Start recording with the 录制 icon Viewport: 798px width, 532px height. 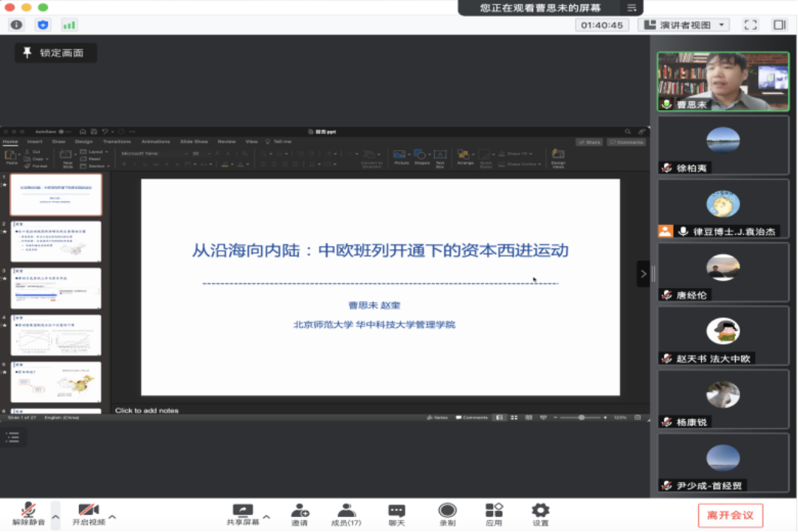point(447,514)
